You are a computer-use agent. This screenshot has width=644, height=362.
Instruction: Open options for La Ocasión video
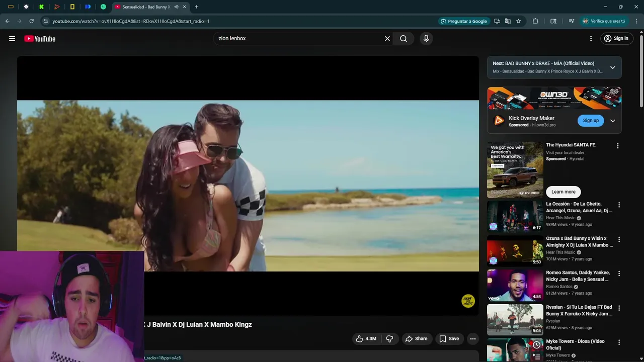click(619, 205)
